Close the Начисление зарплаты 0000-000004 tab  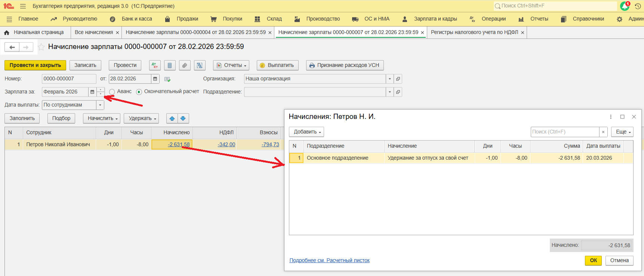coord(270,33)
